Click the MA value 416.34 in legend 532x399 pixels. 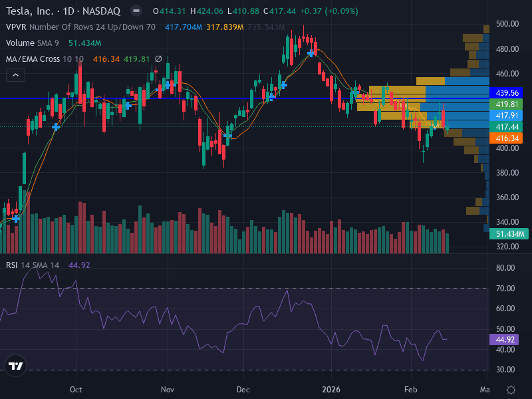[106, 59]
